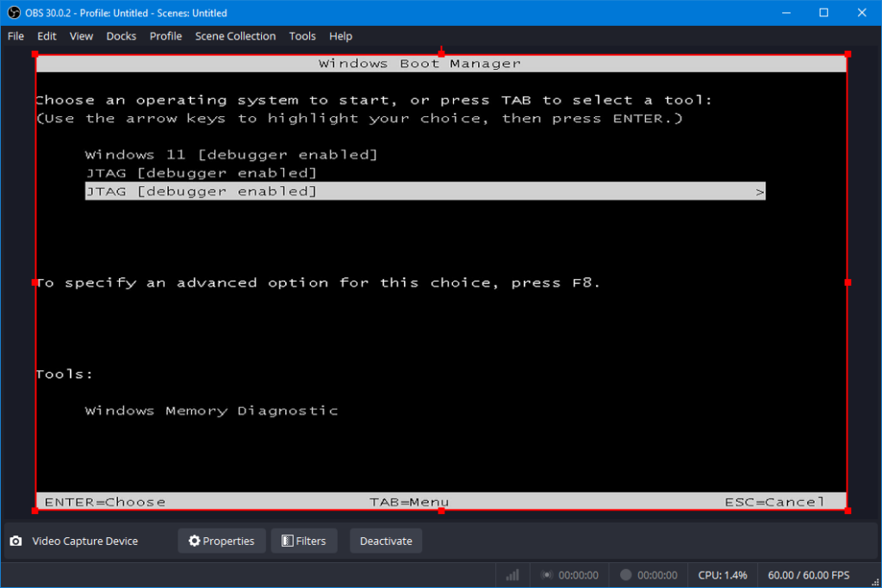This screenshot has height=588, width=882.
Task: Expand the Tools menu
Action: tap(302, 36)
